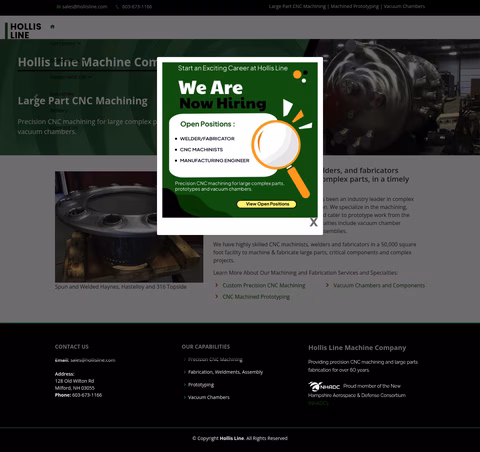Select the Hollis Line copyright text
The width and height of the screenshot is (480, 452).
[240, 438]
